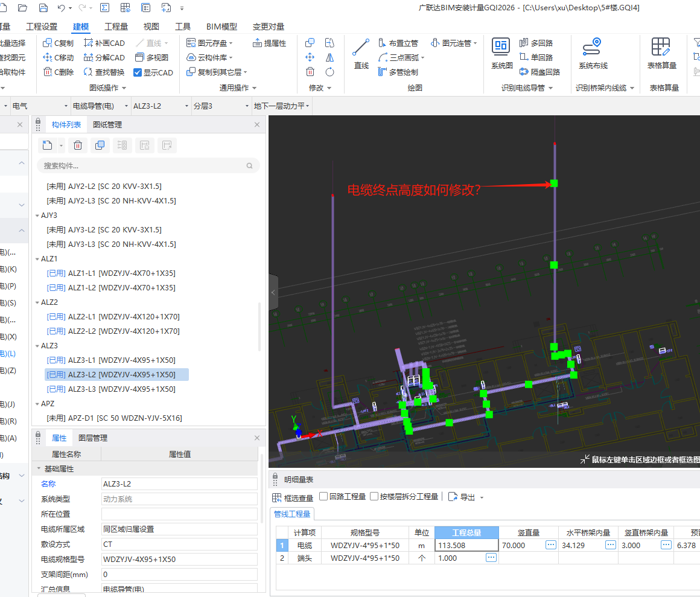This screenshot has height=597, width=700.
Task: Click the rotate icon in modify group
Action: 329,72
